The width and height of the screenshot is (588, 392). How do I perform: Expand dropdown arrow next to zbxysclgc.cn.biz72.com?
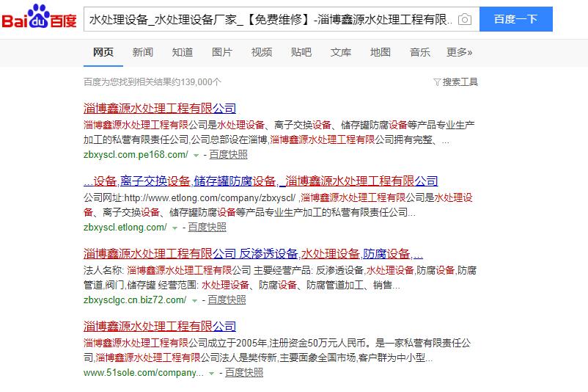(x=194, y=301)
